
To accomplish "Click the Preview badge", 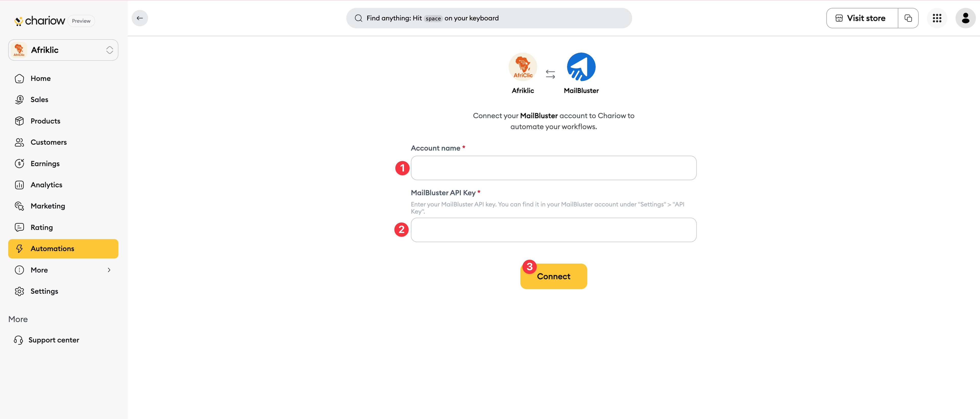I will tap(81, 21).
